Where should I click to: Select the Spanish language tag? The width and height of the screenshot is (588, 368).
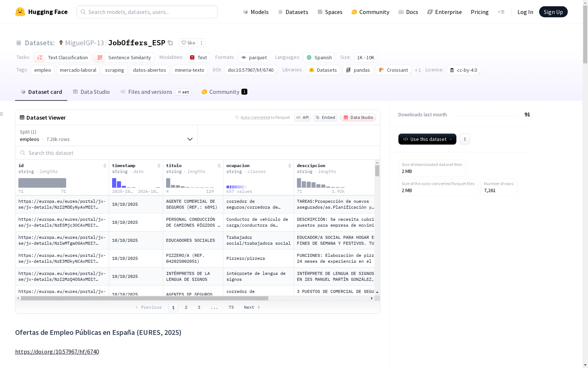click(319, 57)
